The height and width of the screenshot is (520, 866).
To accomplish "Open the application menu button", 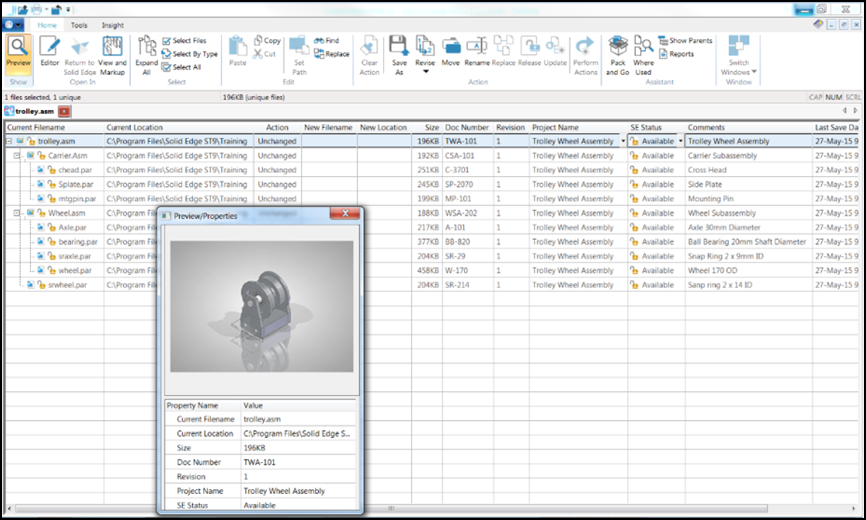I will 13,25.
